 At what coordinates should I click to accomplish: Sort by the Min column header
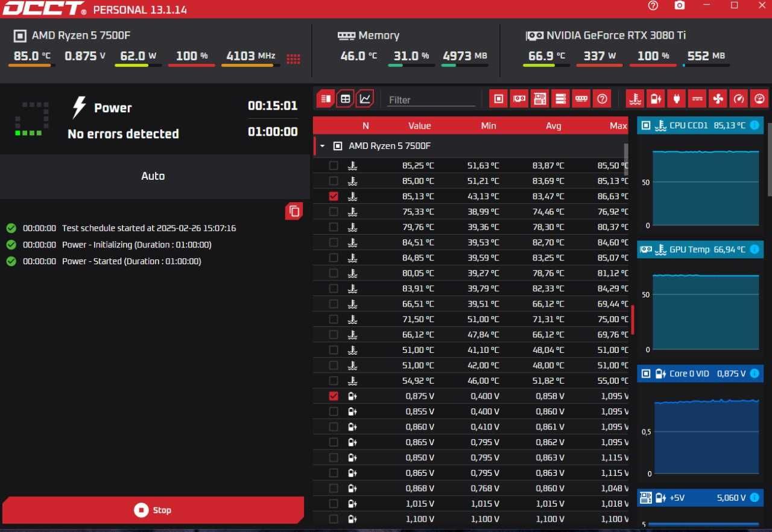click(489, 126)
